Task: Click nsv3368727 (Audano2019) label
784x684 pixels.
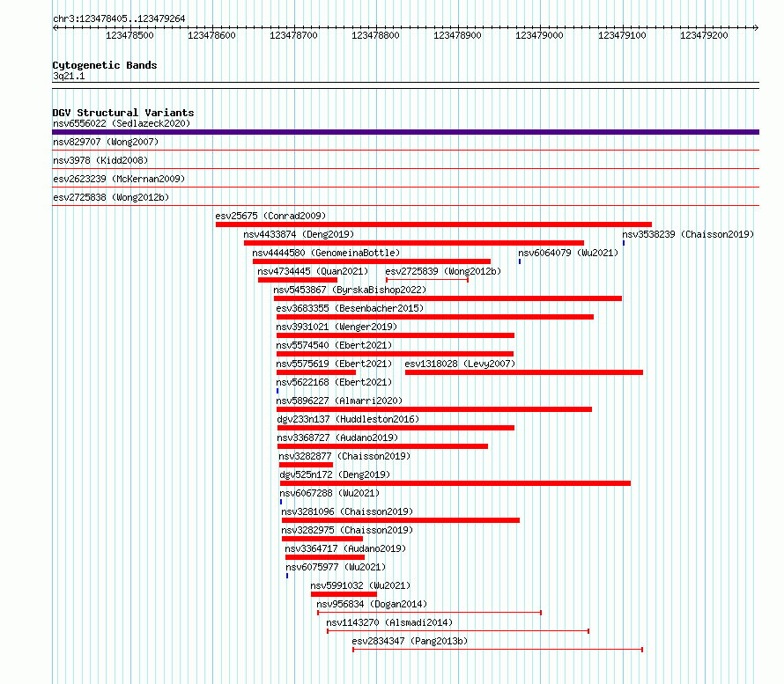Action: pos(337,438)
